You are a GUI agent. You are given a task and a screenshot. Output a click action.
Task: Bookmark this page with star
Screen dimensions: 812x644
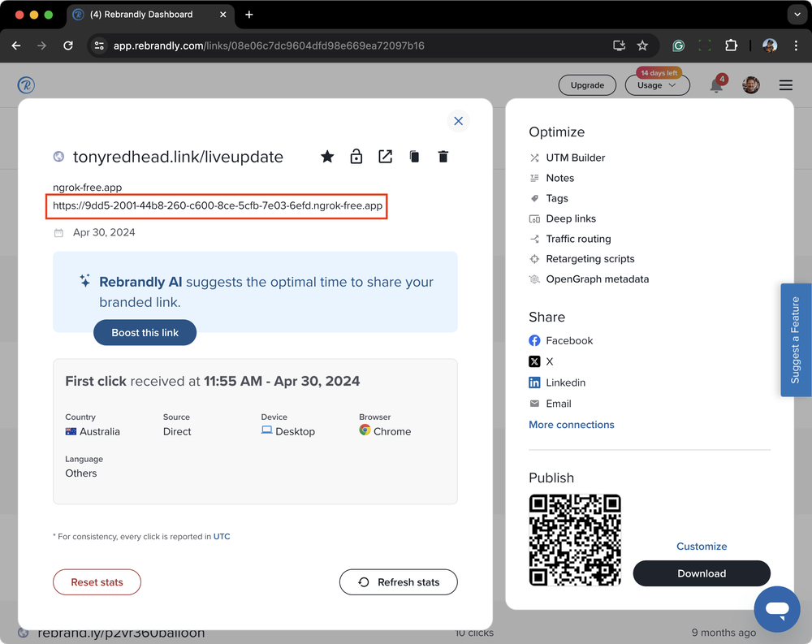tap(642, 45)
